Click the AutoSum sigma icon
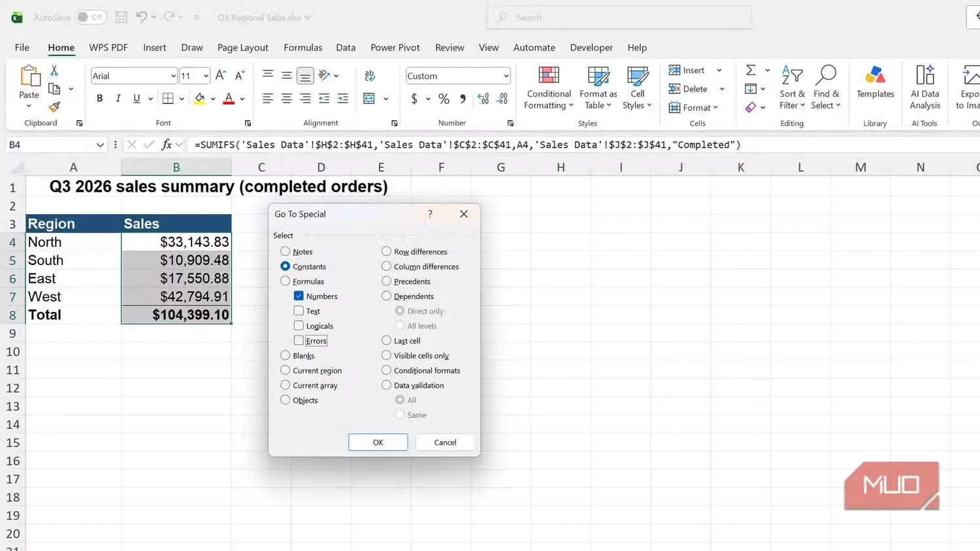This screenshot has width=980, height=551. point(751,70)
